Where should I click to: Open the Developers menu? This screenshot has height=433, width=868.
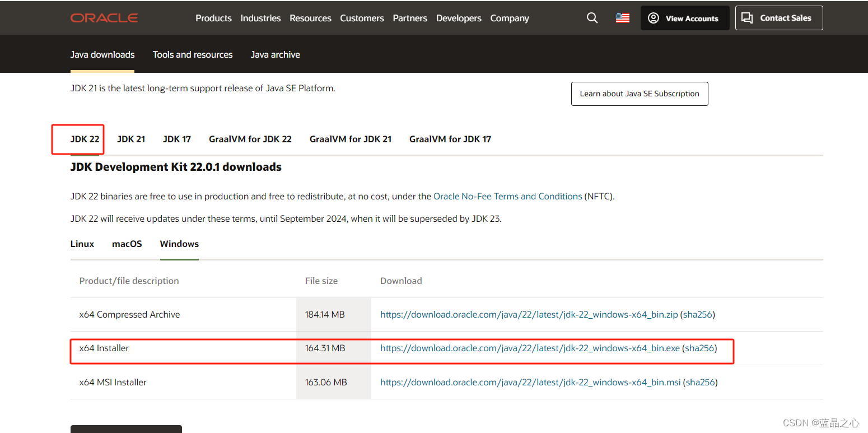[x=459, y=18]
